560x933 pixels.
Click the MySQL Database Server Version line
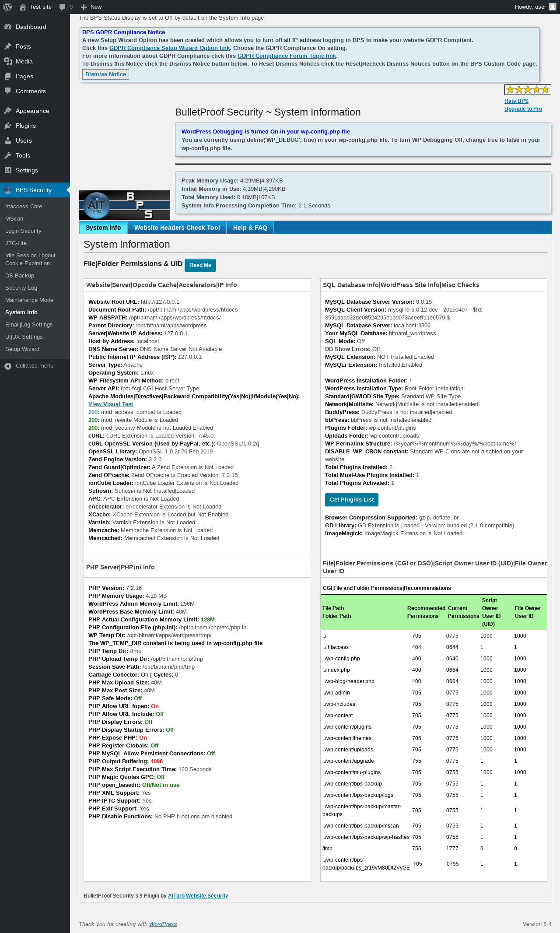tap(378, 302)
